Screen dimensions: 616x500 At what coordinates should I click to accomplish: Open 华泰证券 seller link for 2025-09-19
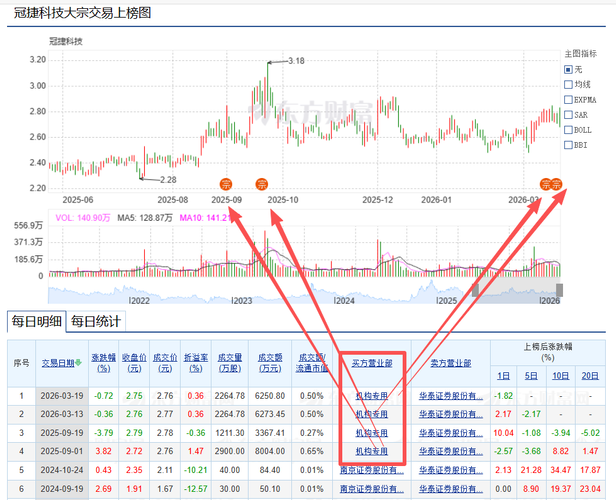(x=451, y=433)
